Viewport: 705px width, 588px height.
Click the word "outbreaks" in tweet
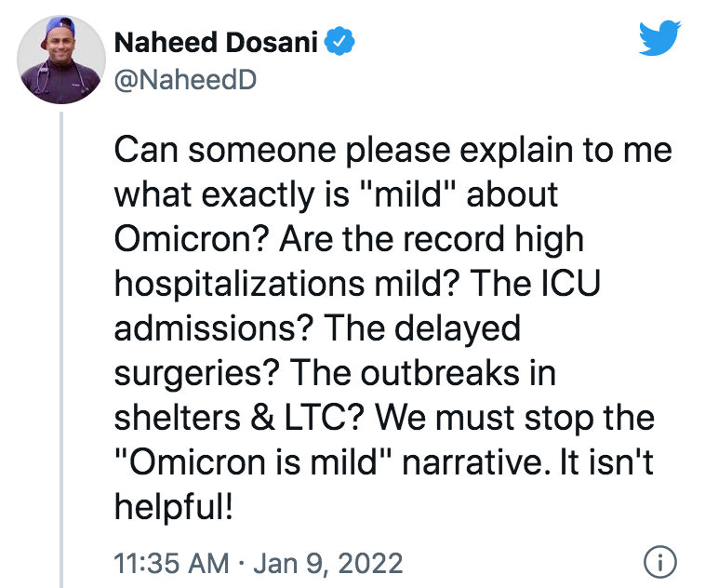tap(440, 373)
